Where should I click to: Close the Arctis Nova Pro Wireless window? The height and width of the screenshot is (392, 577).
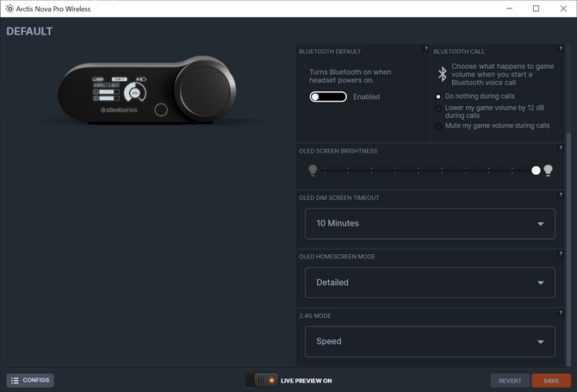[563, 9]
